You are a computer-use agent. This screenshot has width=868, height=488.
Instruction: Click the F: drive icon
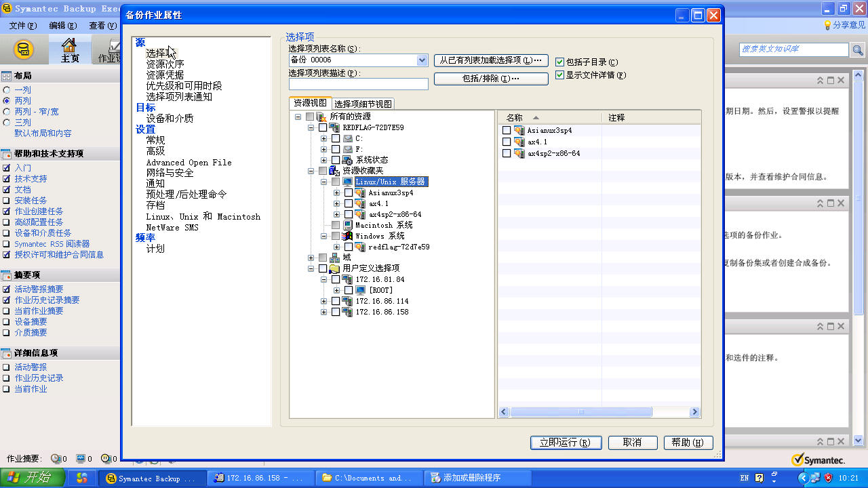point(348,150)
